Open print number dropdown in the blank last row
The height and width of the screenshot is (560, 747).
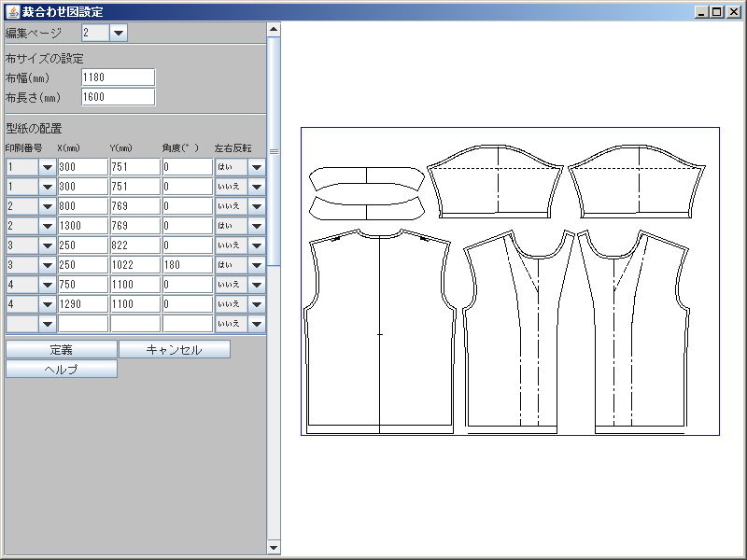[x=48, y=324]
